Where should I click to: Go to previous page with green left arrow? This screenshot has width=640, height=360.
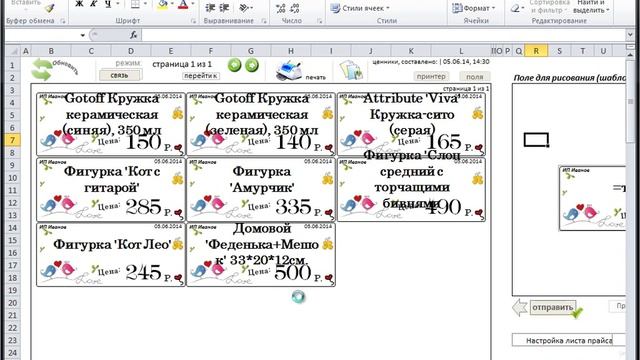pyautogui.click(x=234, y=65)
